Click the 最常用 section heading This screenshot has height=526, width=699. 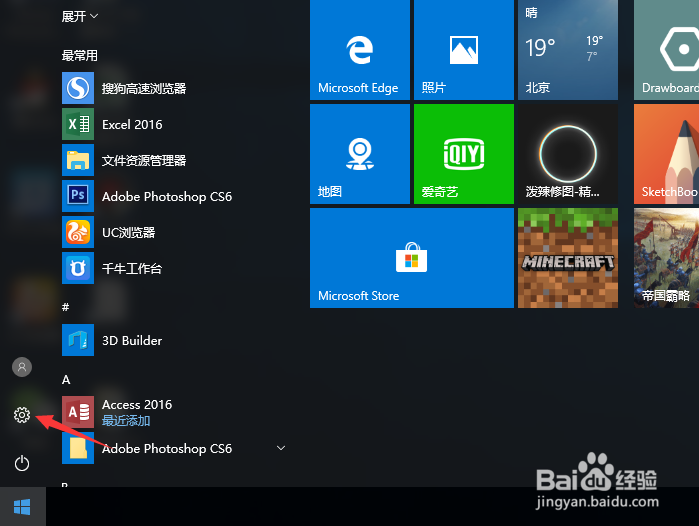(x=80, y=55)
